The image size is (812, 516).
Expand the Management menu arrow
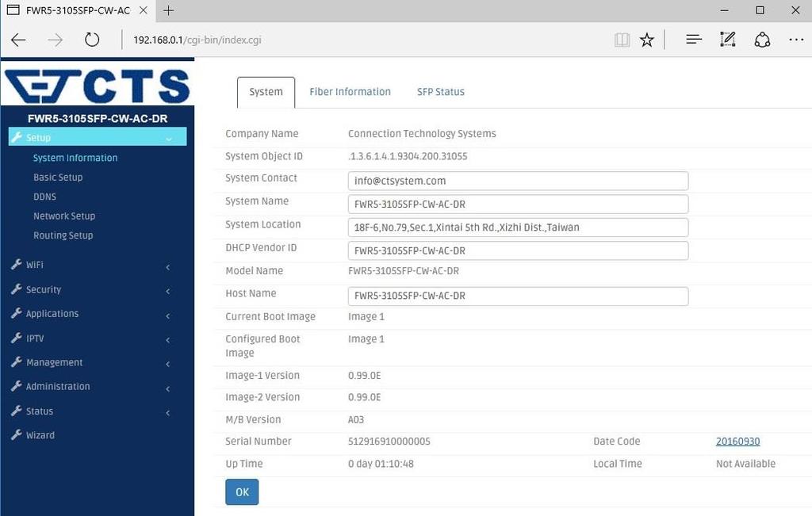coord(168,365)
